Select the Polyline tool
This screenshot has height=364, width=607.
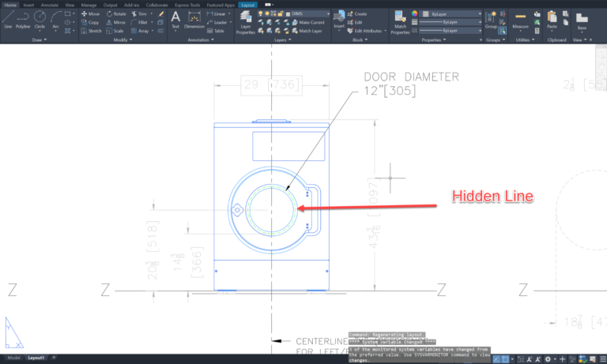click(x=23, y=19)
